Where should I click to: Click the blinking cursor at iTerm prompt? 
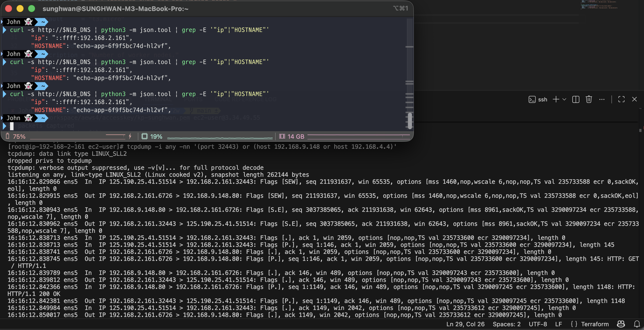[x=12, y=126]
